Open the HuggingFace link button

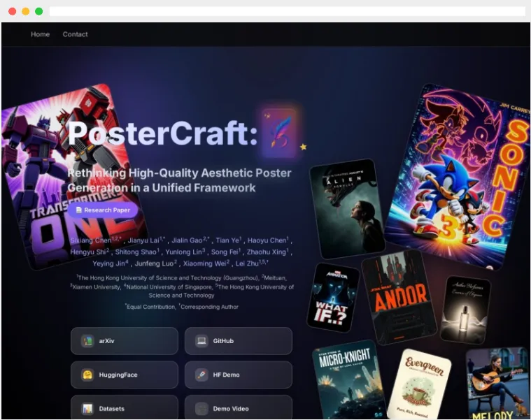click(x=125, y=375)
